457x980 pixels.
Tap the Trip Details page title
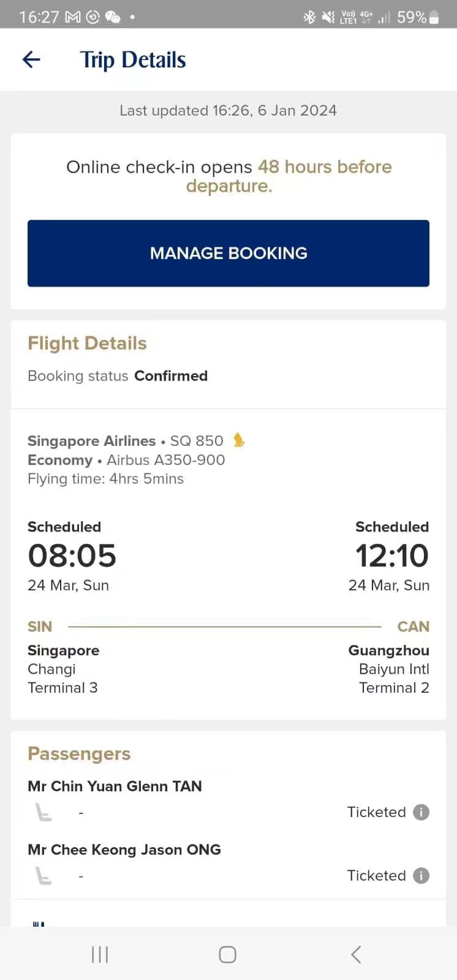click(x=133, y=60)
